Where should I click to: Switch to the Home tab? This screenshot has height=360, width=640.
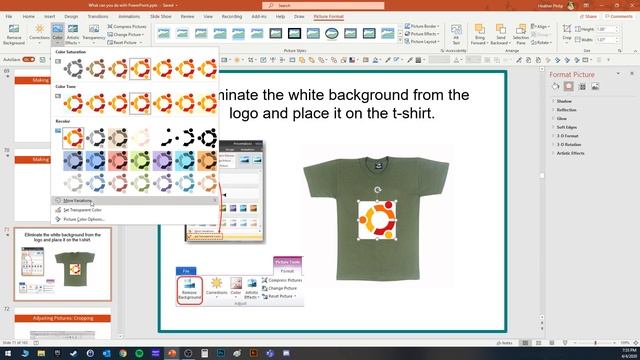pyautogui.click(x=29, y=17)
